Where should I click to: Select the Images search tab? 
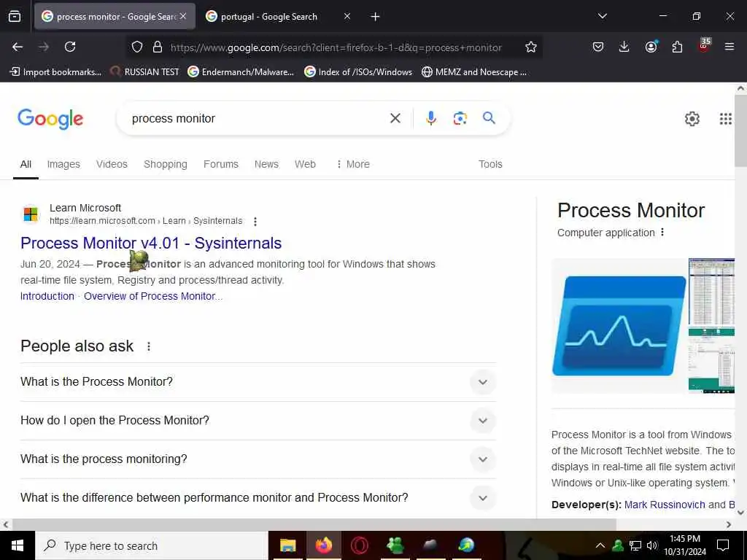tap(63, 164)
